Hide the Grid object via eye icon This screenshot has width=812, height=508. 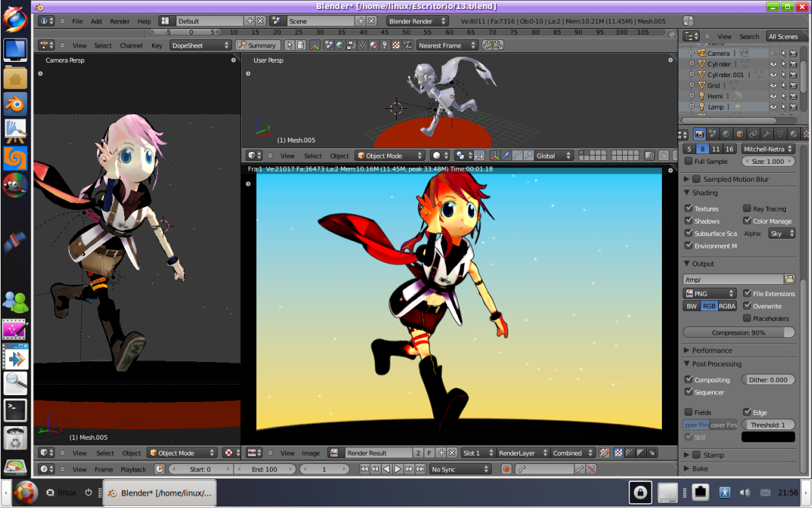click(x=773, y=85)
